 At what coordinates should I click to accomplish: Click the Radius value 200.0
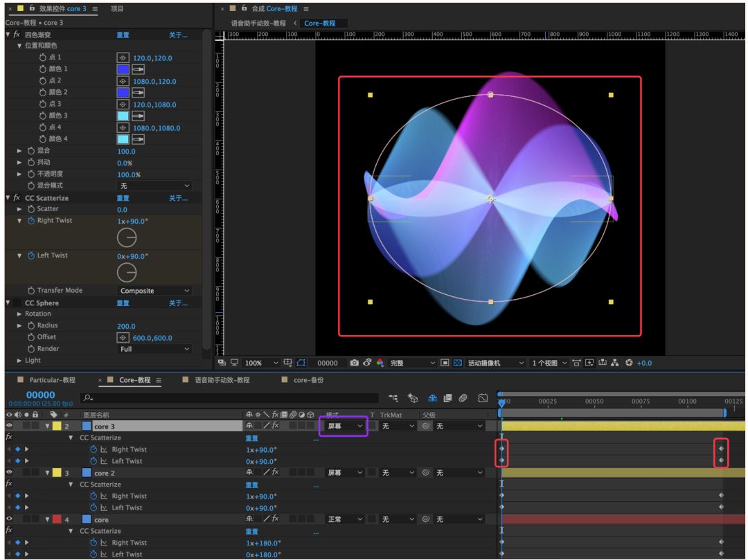[x=127, y=327]
